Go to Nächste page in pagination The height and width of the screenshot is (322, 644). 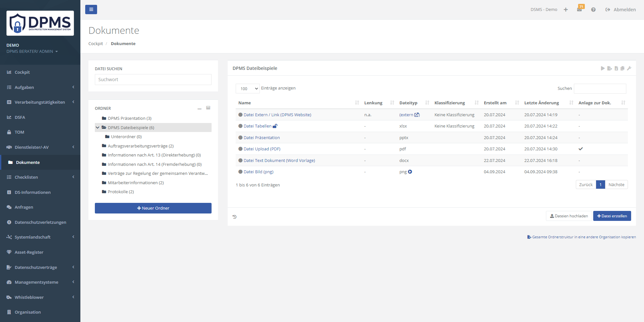tap(616, 185)
